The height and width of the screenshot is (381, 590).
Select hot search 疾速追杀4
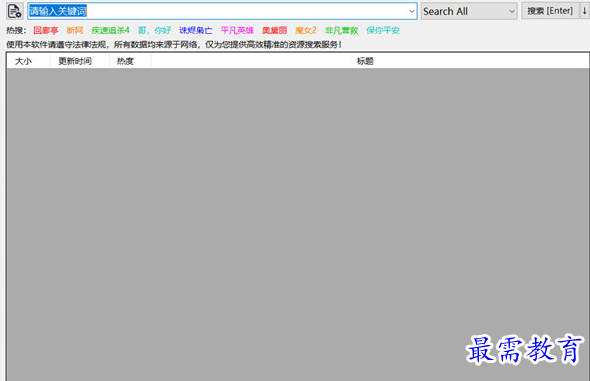coord(110,30)
